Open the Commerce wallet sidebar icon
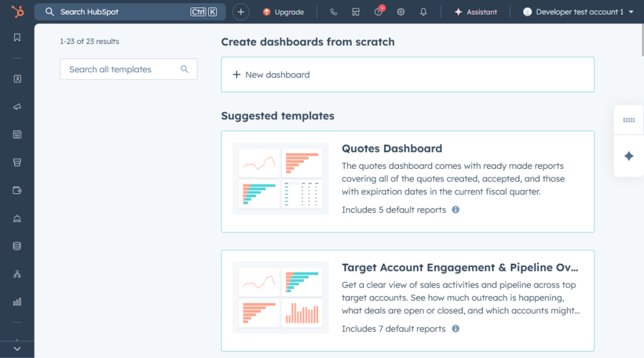644x358 pixels. pos(17,190)
